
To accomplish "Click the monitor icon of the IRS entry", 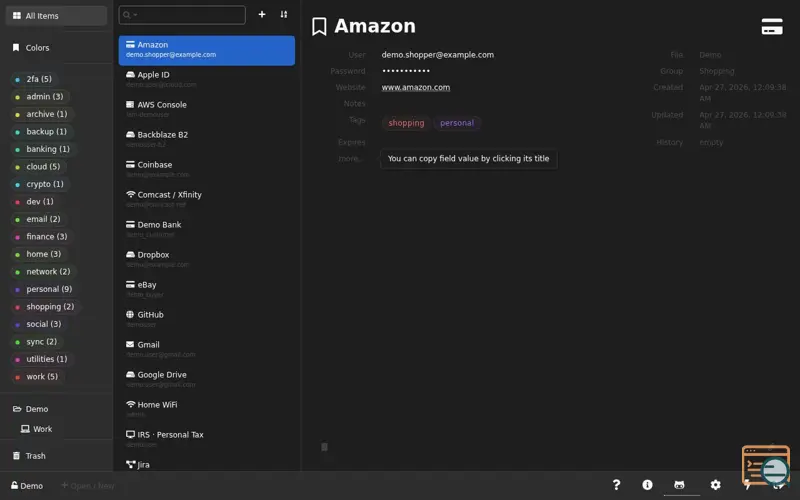I will point(130,435).
